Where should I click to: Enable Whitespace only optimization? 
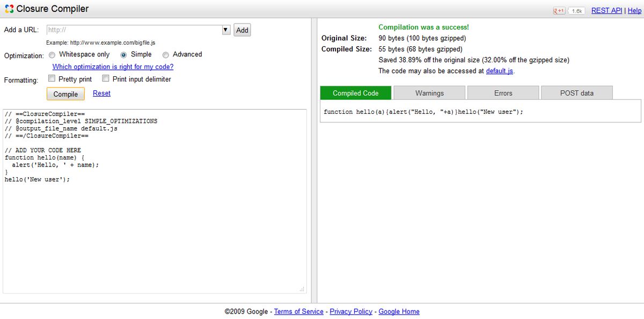coord(52,54)
